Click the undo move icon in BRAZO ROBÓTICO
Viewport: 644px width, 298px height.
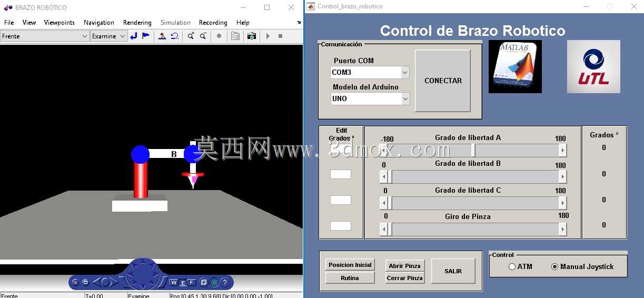pos(174,36)
